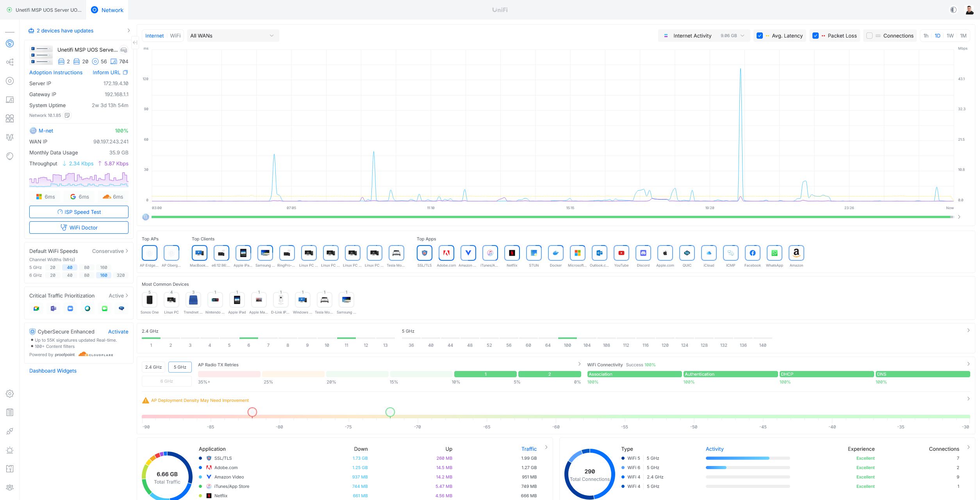Image resolution: width=980 pixels, height=500 pixels.
Task: Select the WhatsApp icon in Top Apps
Action: click(x=774, y=253)
